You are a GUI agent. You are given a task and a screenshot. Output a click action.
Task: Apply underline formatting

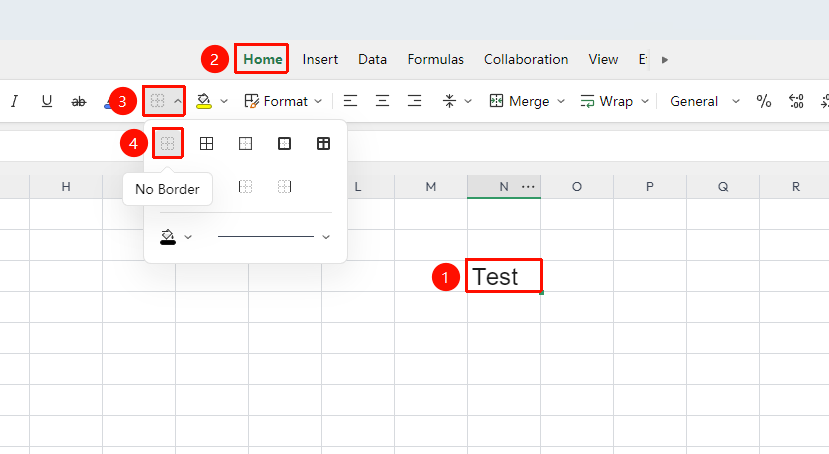point(47,101)
